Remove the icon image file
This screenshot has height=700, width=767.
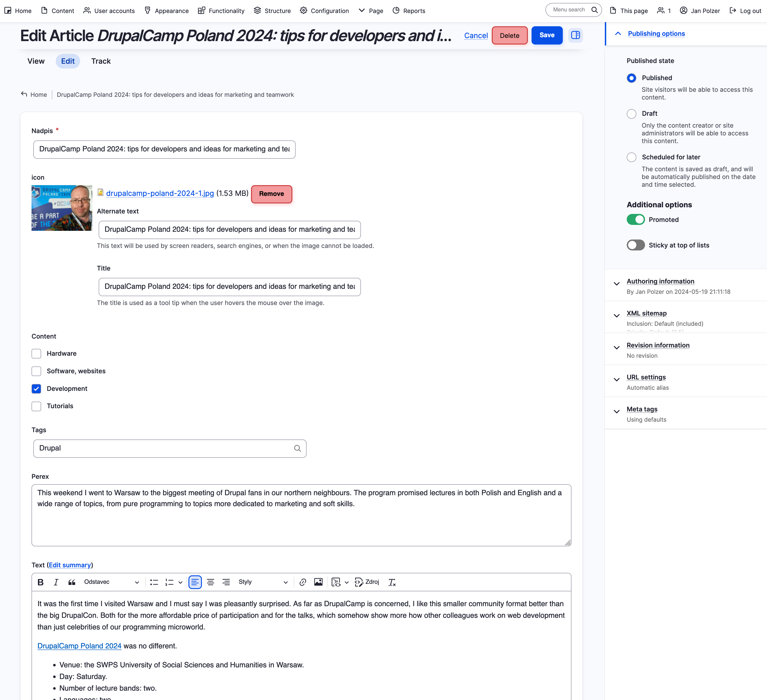(272, 194)
